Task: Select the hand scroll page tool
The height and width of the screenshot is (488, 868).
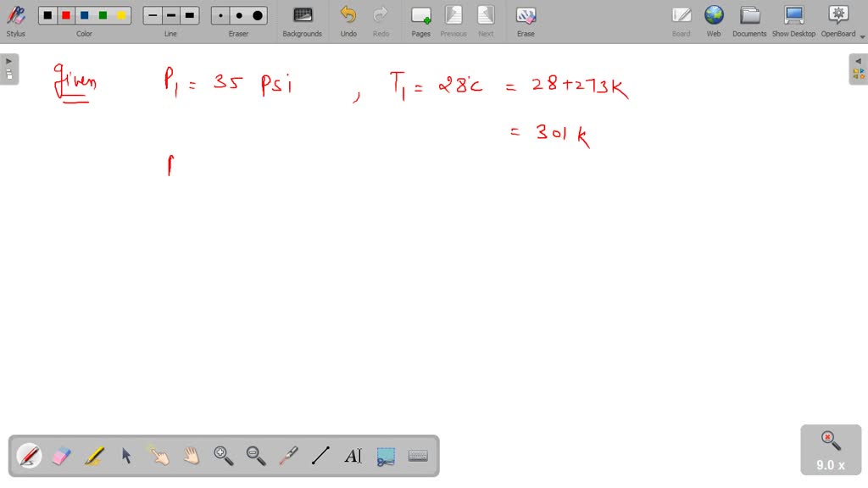Action: pos(191,456)
